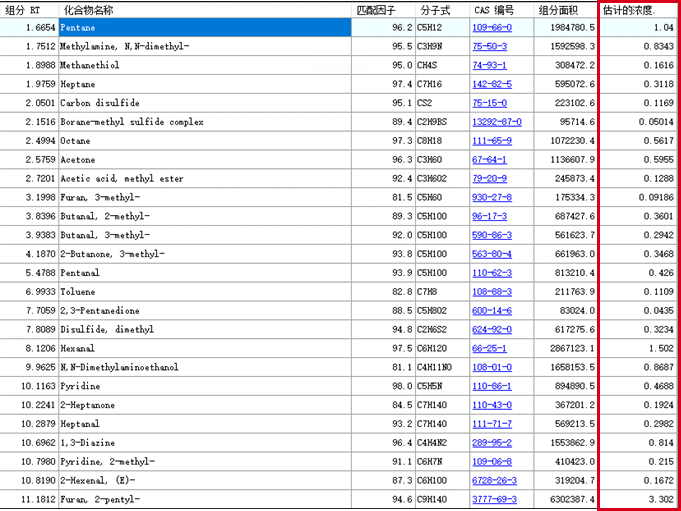Select Borane-methyl sulfide complex name

(x=132, y=122)
